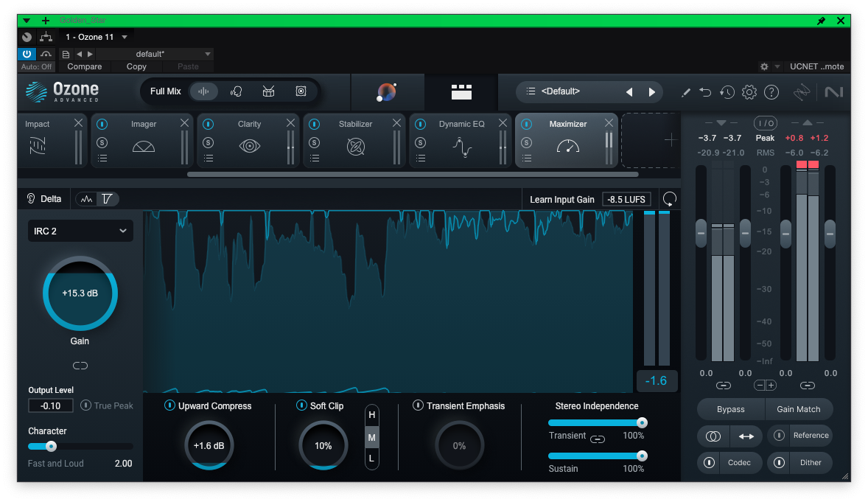Screen dimensions: 868x502
Task: Click the Sustain stereo independence slider
Action: tap(598, 456)
